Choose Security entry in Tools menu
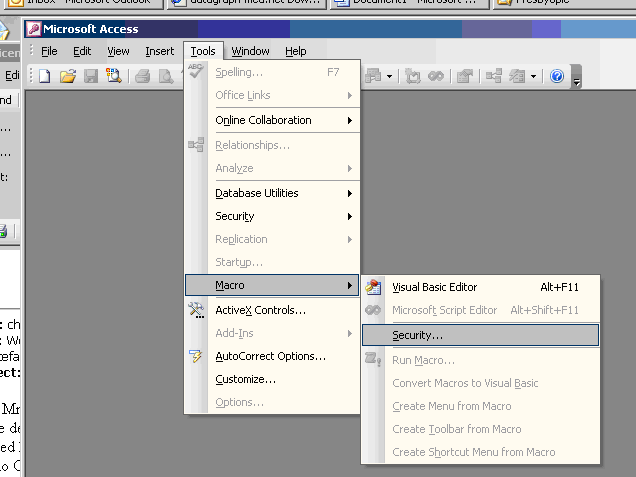 coord(272,216)
